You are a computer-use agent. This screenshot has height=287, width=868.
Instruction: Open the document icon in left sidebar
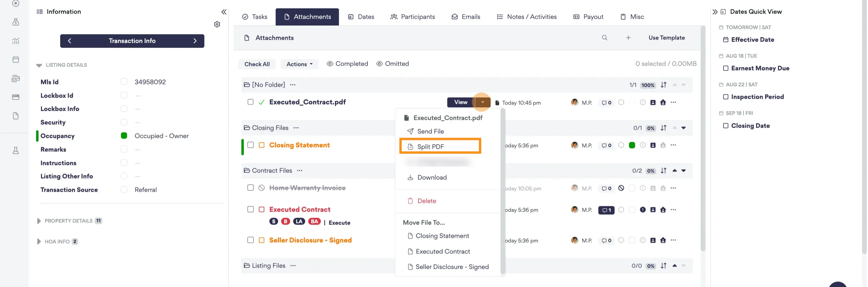[16, 116]
